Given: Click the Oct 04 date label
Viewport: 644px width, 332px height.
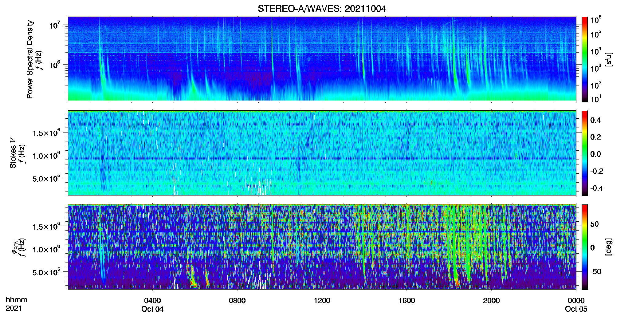Looking at the screenshot, I should click(x=152, y=309).
